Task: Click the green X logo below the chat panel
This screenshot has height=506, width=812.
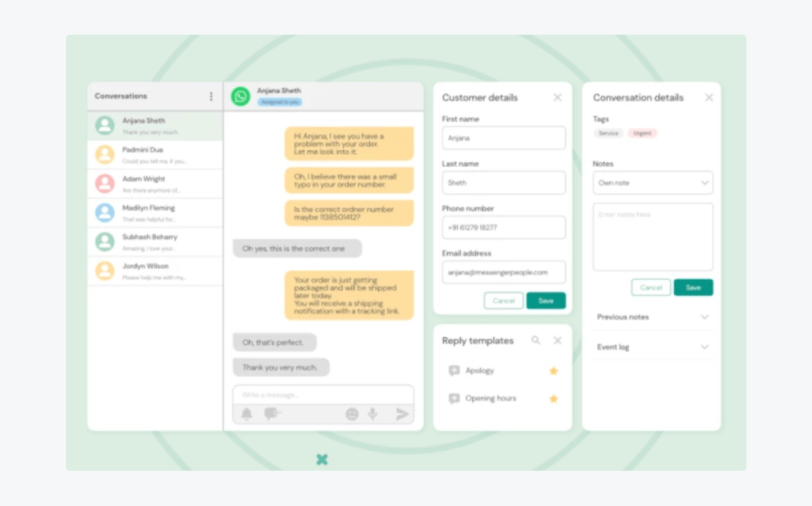Action: point(322,459)
